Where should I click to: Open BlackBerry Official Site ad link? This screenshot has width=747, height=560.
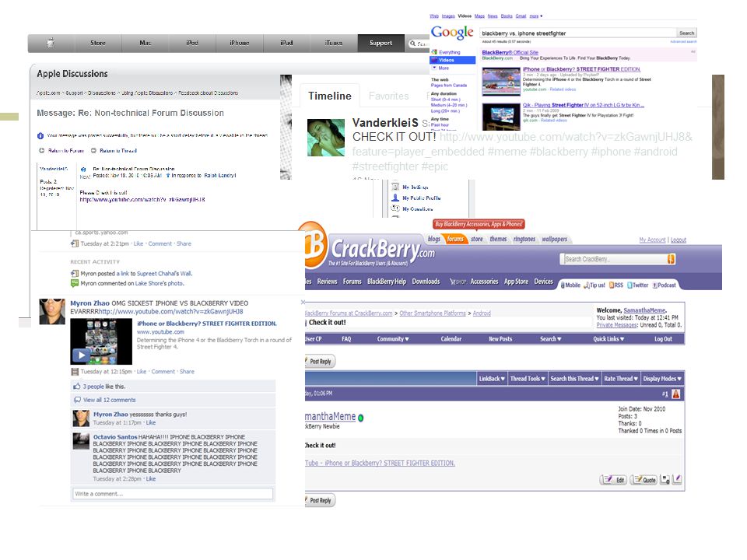click(x=510, y=52)
